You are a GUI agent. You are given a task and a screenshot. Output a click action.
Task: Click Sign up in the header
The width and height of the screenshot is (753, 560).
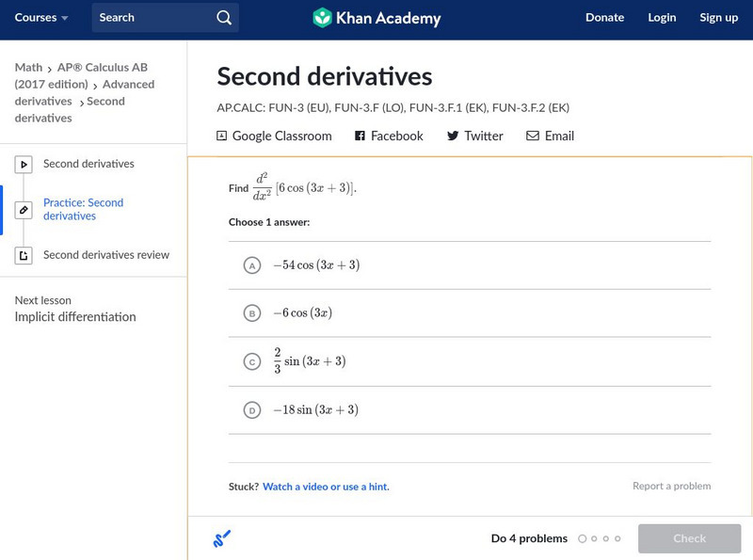click(718, 18)
